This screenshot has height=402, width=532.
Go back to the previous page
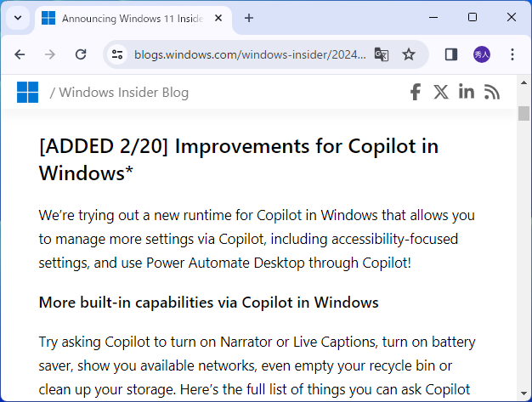point(20,54)
